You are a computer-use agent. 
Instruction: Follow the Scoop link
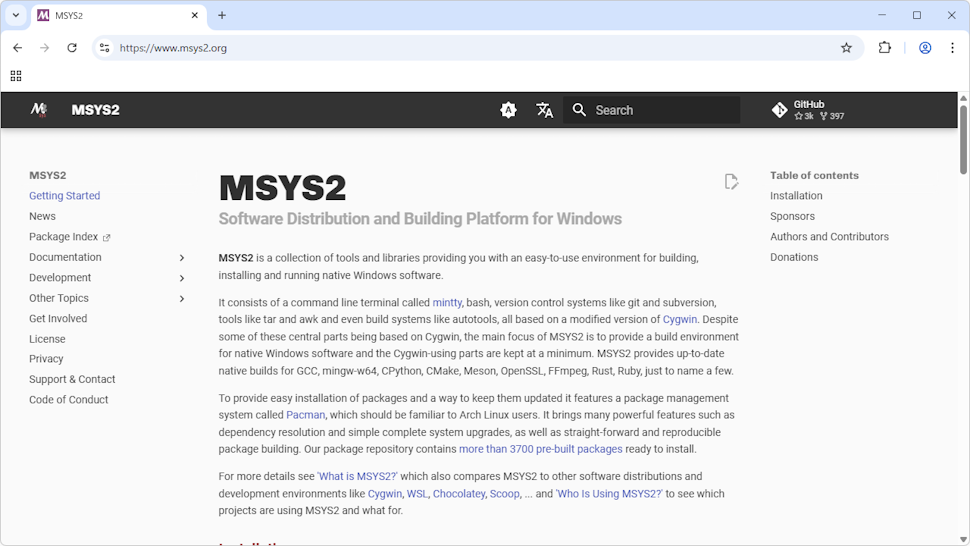coord(505,493)
